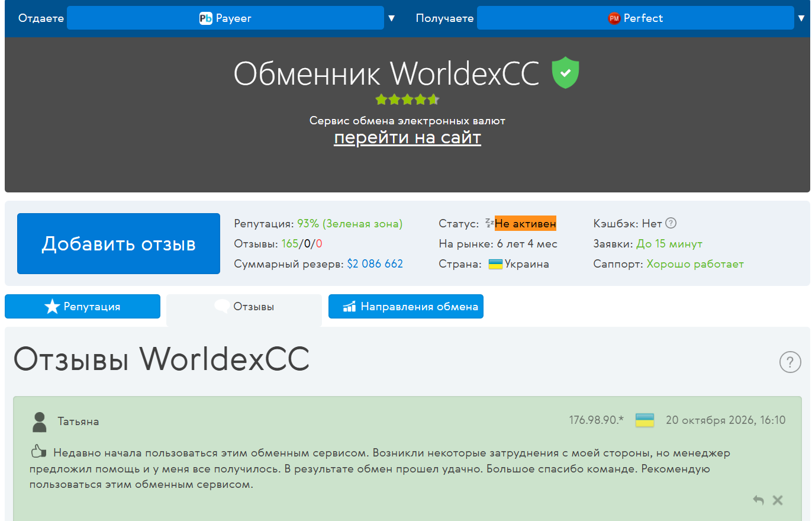
Task: Delete Татьяна's review with the X icon
Action: tap(778, 500)
